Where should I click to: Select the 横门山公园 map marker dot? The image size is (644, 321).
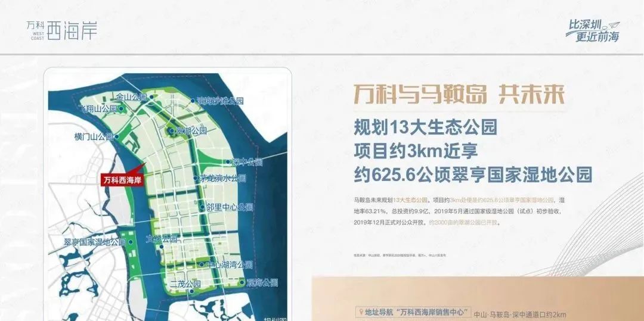117,137
